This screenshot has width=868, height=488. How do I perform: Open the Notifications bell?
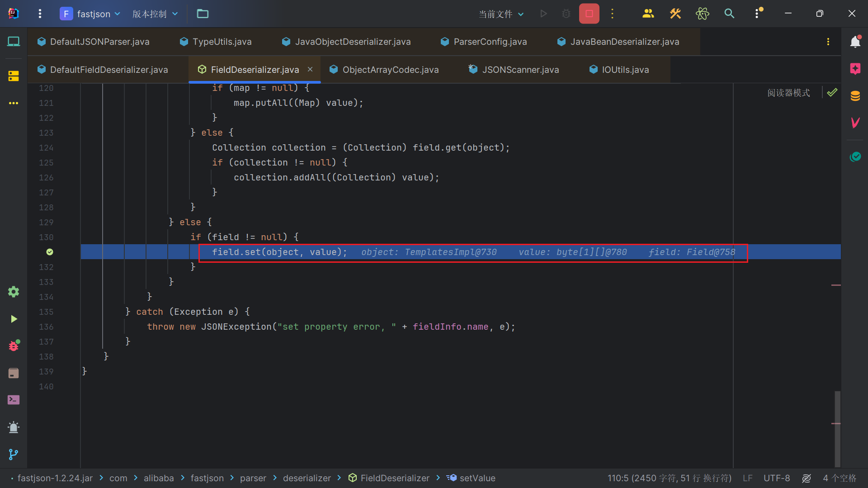coord(855,42)
